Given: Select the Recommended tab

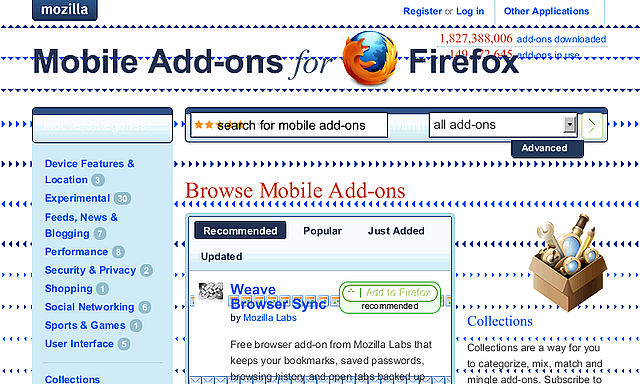Looking at the screenshot, I should pyautogui.click(x=240, y=231).
